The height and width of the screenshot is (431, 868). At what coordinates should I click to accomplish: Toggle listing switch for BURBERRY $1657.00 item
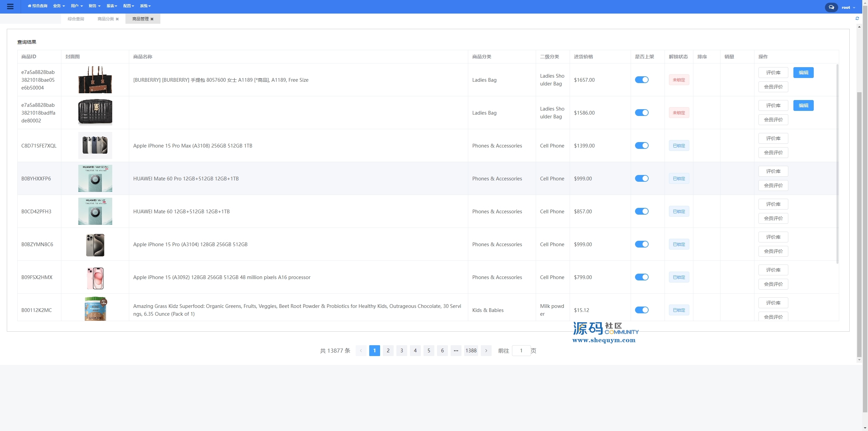click(x=642, y=80)
